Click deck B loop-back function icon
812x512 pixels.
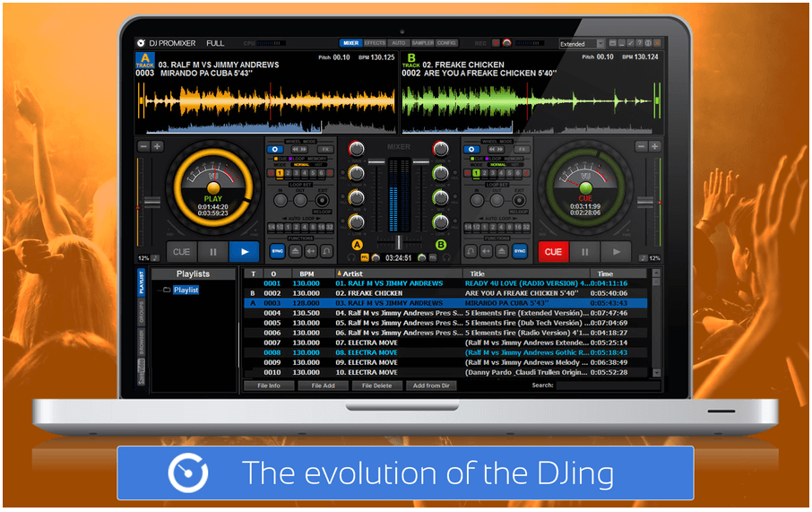pos(471,251)
